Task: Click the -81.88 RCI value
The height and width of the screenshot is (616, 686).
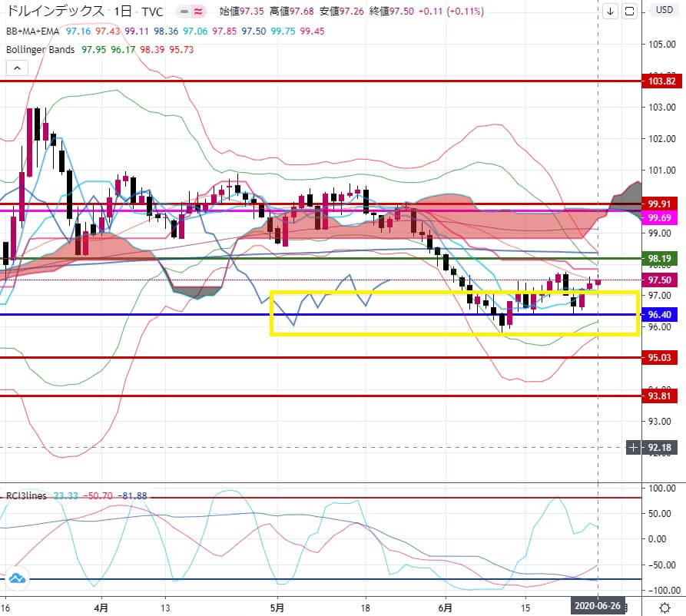Action: point(134,495)
